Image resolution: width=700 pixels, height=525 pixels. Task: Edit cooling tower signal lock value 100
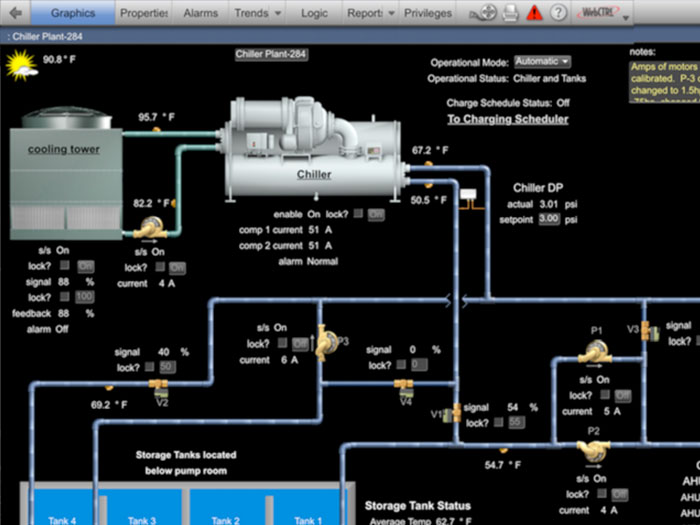tap(84, 297)
